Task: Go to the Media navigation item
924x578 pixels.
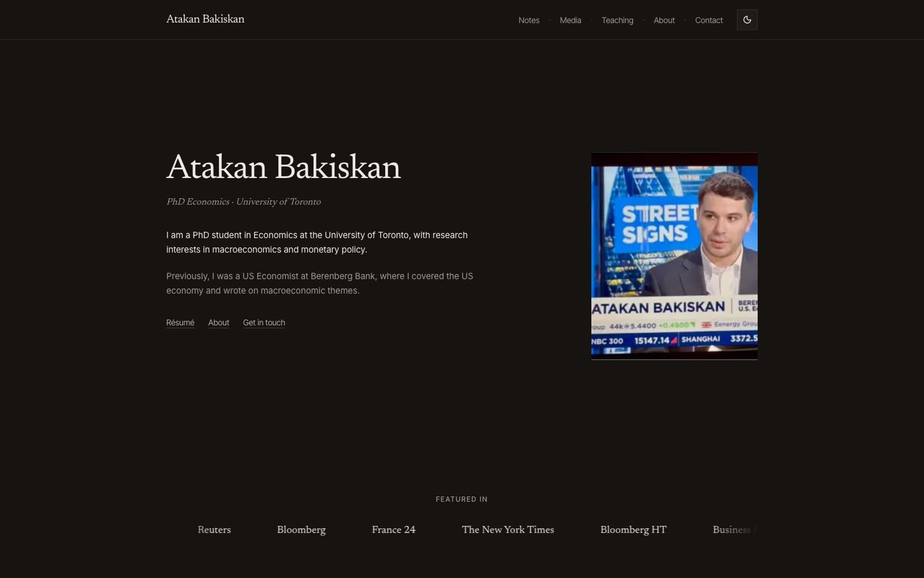Action: [571, 20]
